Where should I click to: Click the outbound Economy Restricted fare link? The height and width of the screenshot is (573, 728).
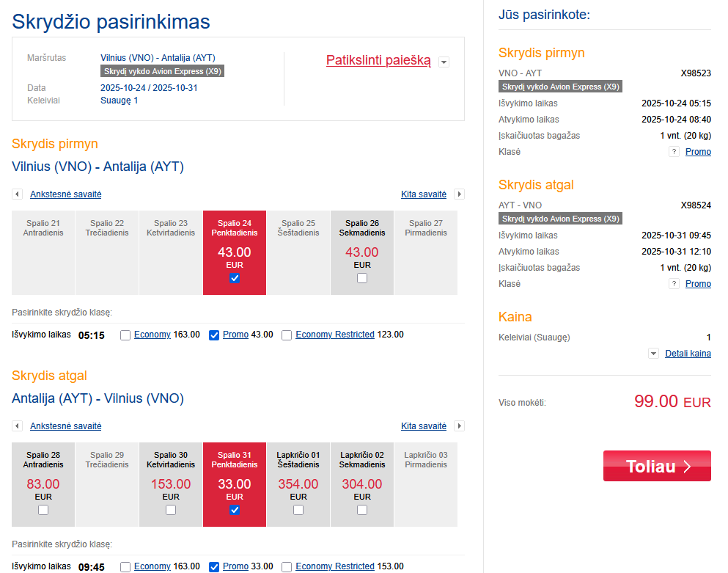pos(335,335)
